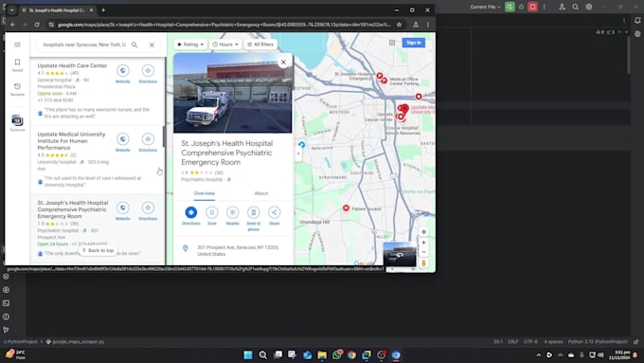
Task: Open Search Everywhere in the IDE
Action: 576,7
